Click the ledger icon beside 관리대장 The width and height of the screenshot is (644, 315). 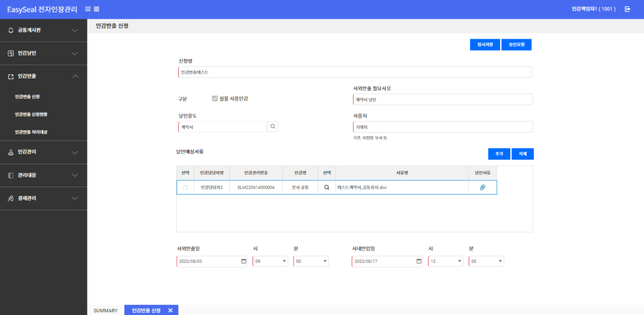point(11,175)
